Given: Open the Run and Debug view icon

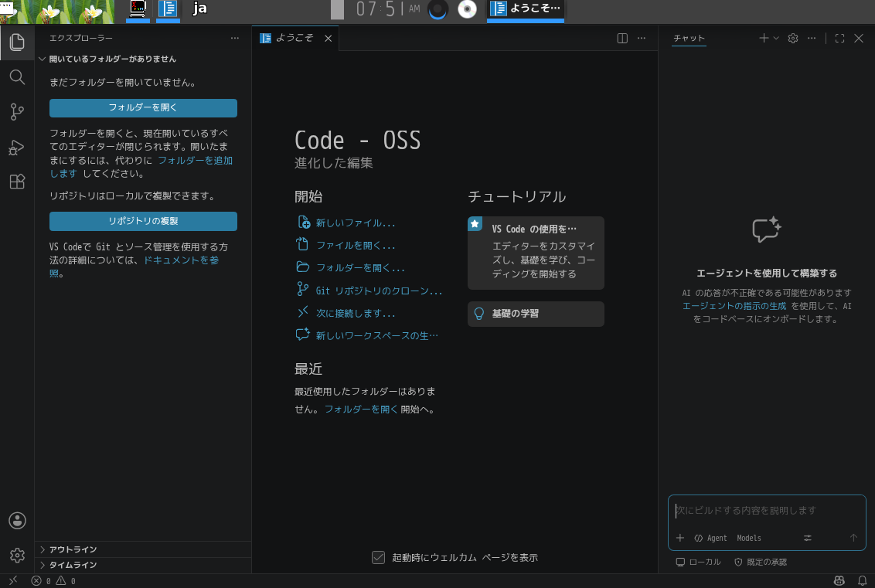Looking at the screenshot, I should pos(17,148).
